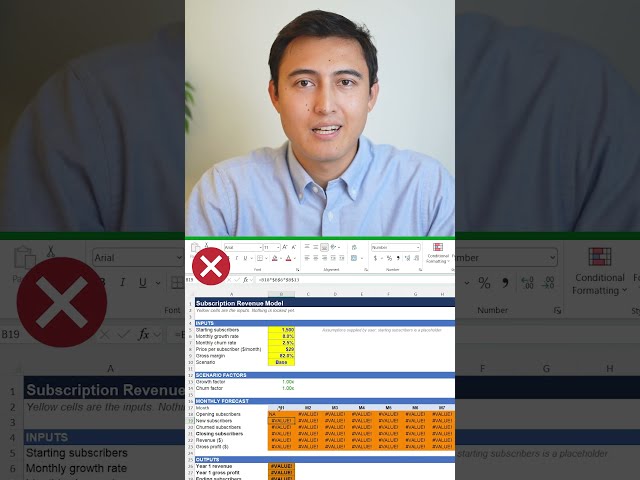
Task: Select Growth factor value 1.00x
Action: point(281,382)
